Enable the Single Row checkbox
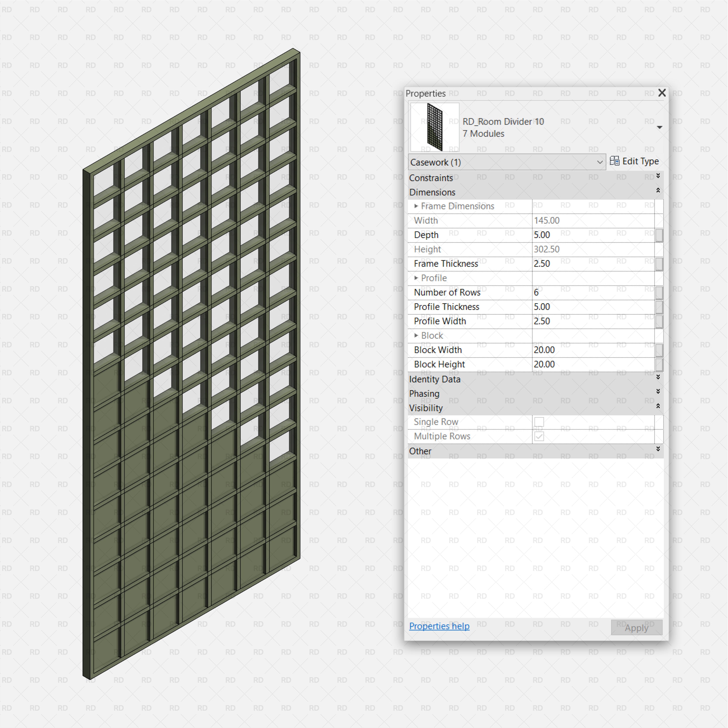 click(539, 422)
